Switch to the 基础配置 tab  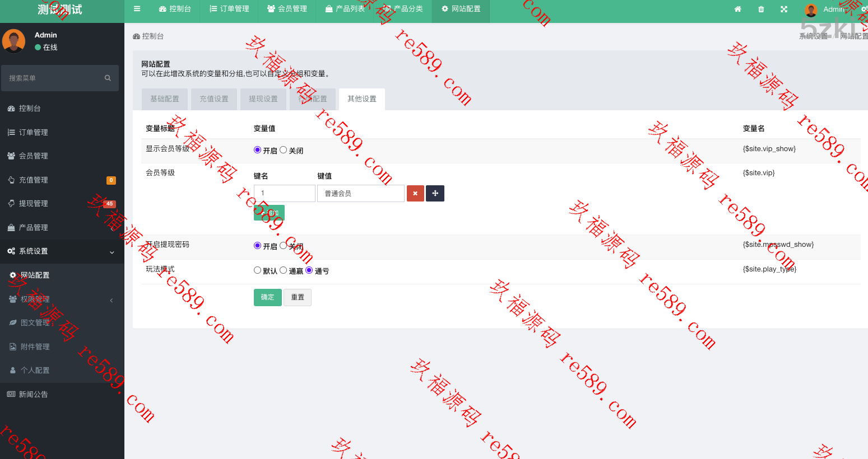pos(165,99)
